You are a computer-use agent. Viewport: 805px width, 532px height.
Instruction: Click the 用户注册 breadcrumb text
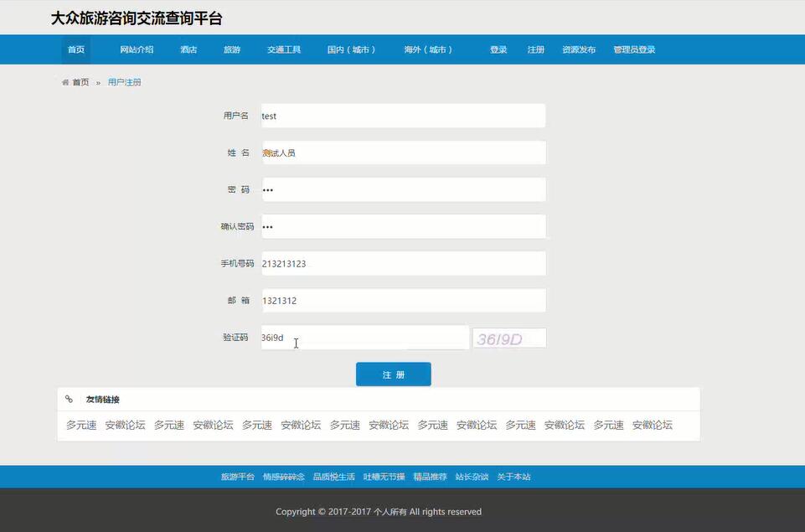(x=124, y=82)
